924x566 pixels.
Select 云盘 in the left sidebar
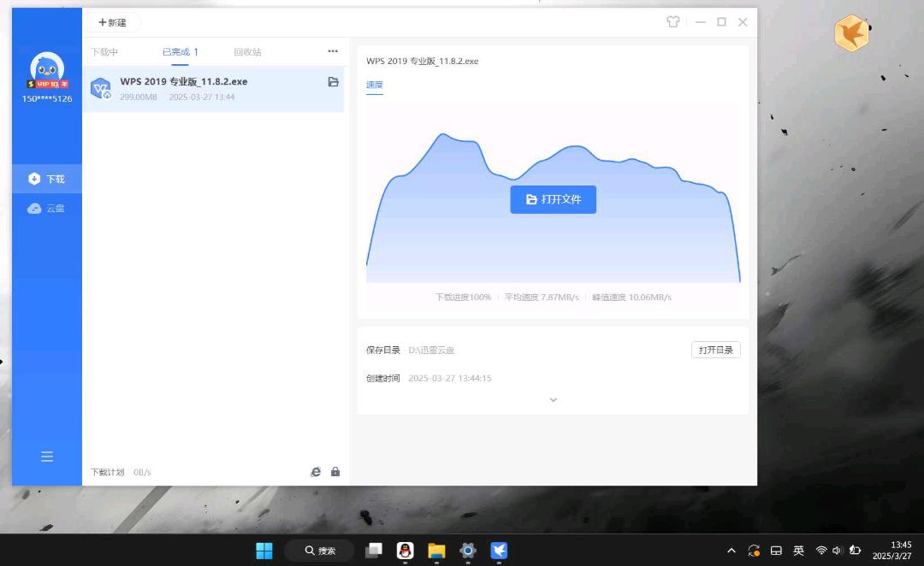pos(47,208)
